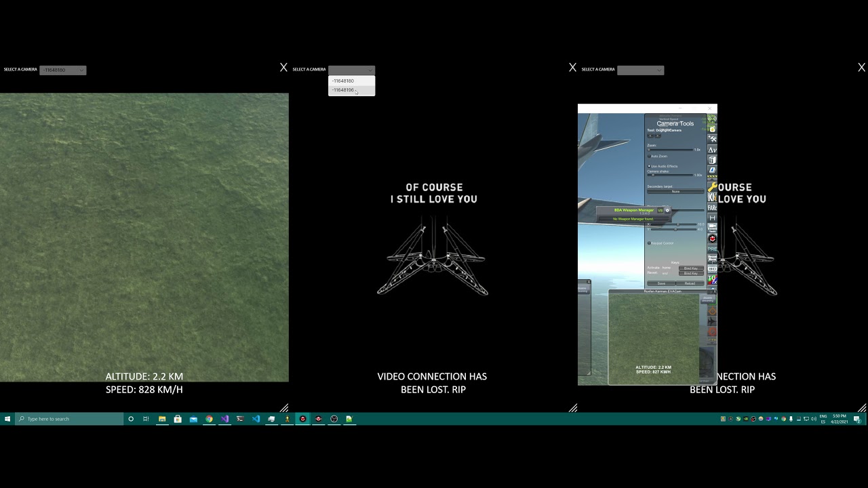The image size is (868, 488).
Task: Select camera -11648196 from the dropdown list
Action: 351,89
